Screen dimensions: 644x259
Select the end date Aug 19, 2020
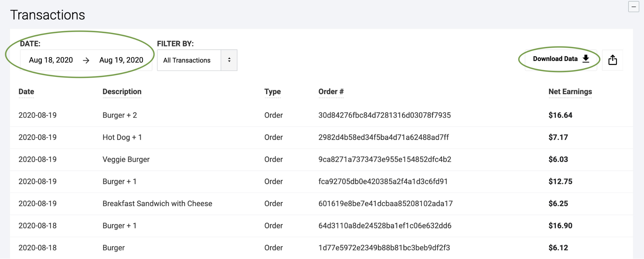[121, 60]
